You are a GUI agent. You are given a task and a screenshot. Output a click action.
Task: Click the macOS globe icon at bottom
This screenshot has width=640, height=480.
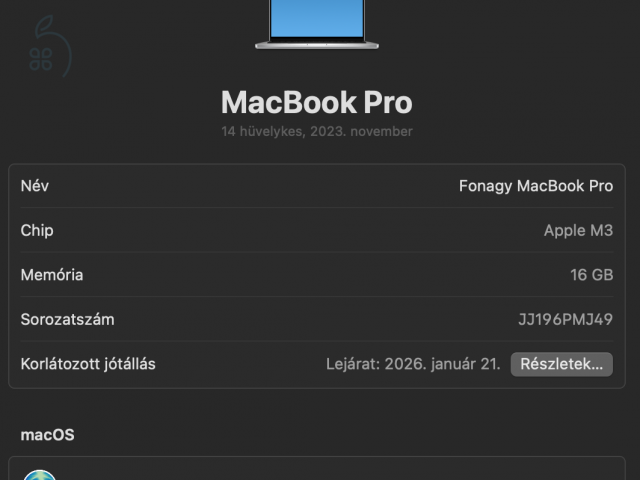[40, 476]
